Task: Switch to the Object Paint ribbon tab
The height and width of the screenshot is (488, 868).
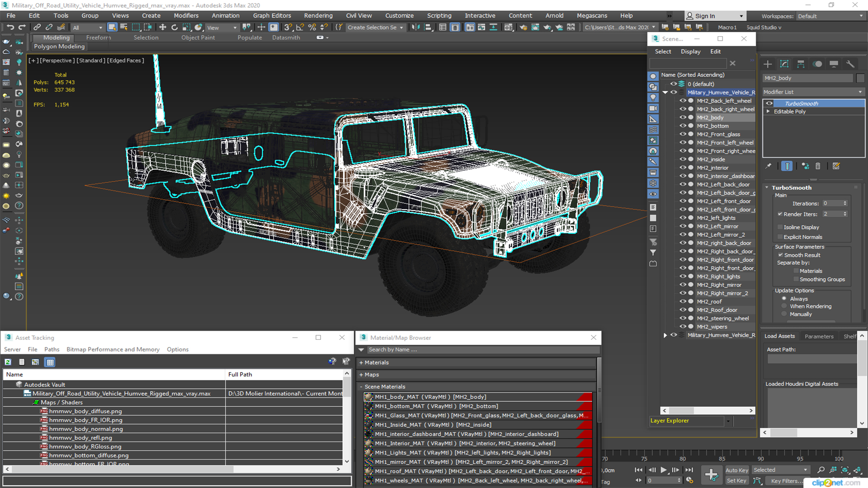Action: click(x=198, y=38)
